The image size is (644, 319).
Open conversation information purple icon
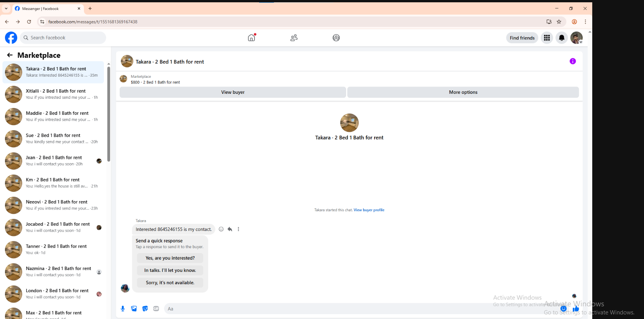coord(573,61)
